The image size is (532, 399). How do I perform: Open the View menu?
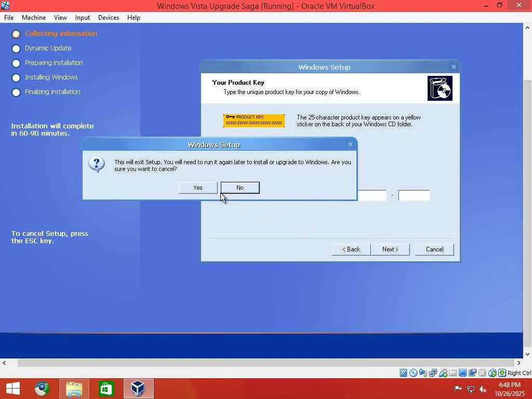point(60,18)
